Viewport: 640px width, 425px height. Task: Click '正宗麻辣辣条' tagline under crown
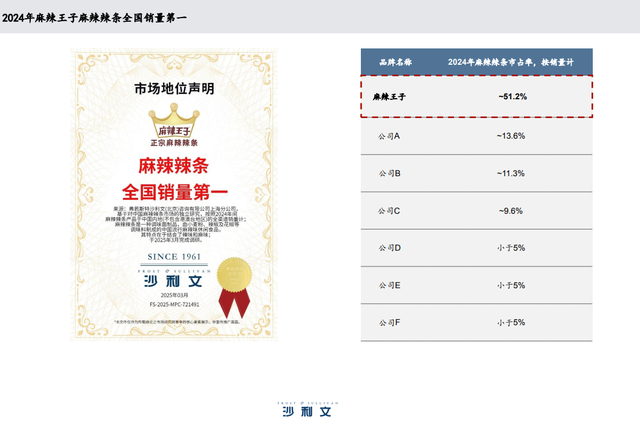click(174, 143)
